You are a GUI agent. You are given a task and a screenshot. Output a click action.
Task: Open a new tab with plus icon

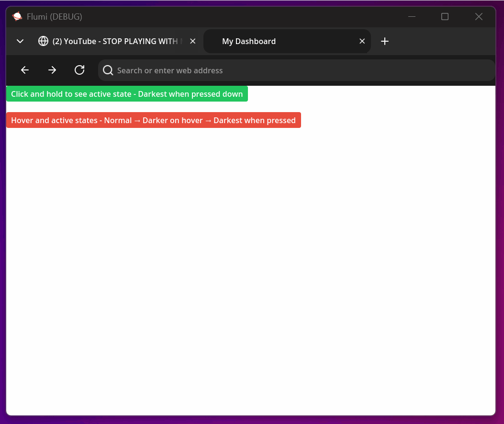coord(385,41)
